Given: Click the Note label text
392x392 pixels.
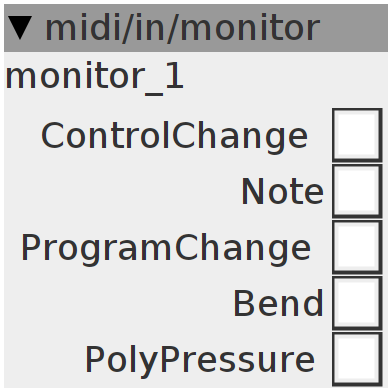Looking at the screenshot, I should [x=282, y=191].
